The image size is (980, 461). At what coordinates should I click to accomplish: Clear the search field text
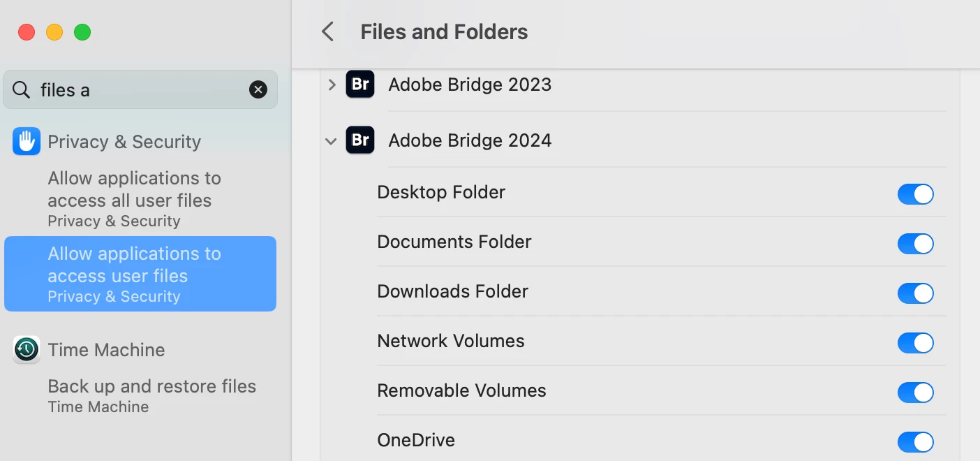tap(258, 89)
